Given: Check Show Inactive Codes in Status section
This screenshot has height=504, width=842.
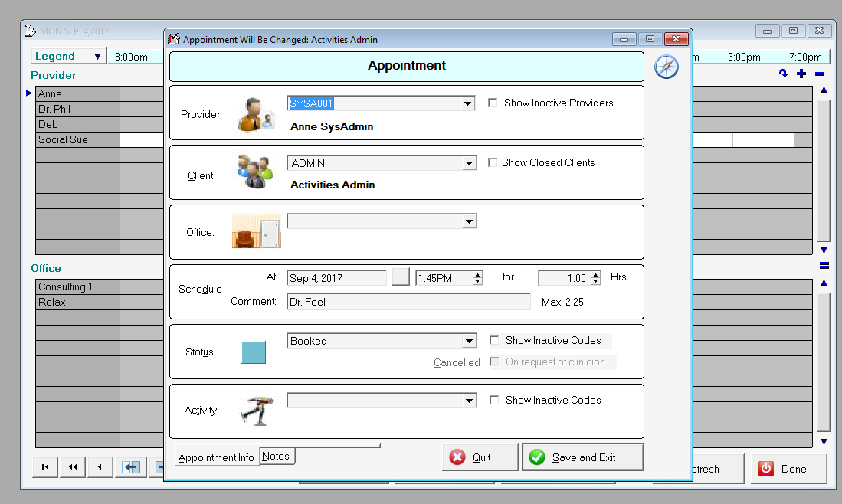Looking at the screenshot, I should (x=494, y=340).
